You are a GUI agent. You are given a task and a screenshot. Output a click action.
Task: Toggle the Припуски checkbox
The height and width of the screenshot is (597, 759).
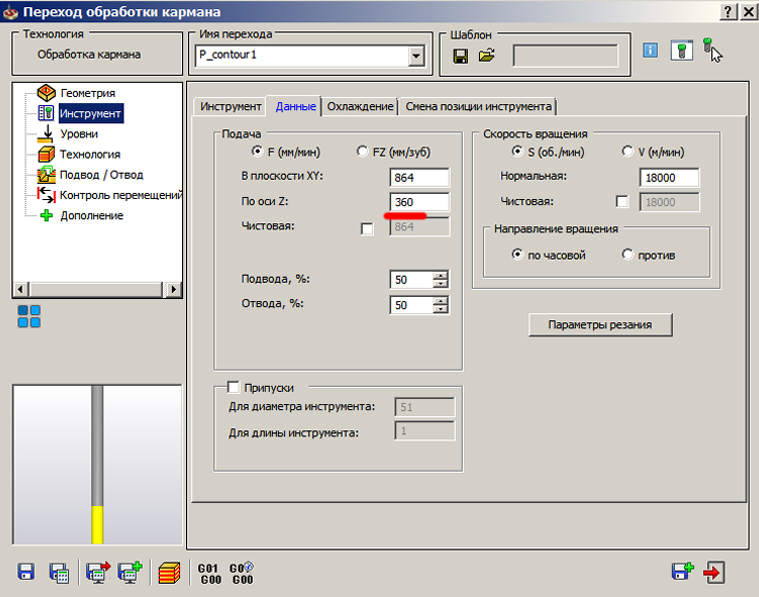(233, 387)
